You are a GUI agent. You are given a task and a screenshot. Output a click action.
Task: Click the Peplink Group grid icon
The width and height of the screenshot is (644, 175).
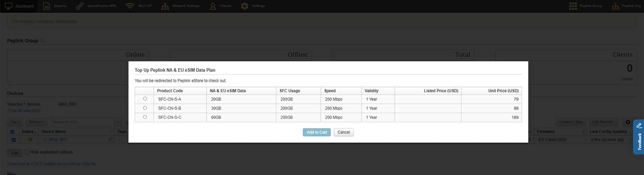click(573, 6)
